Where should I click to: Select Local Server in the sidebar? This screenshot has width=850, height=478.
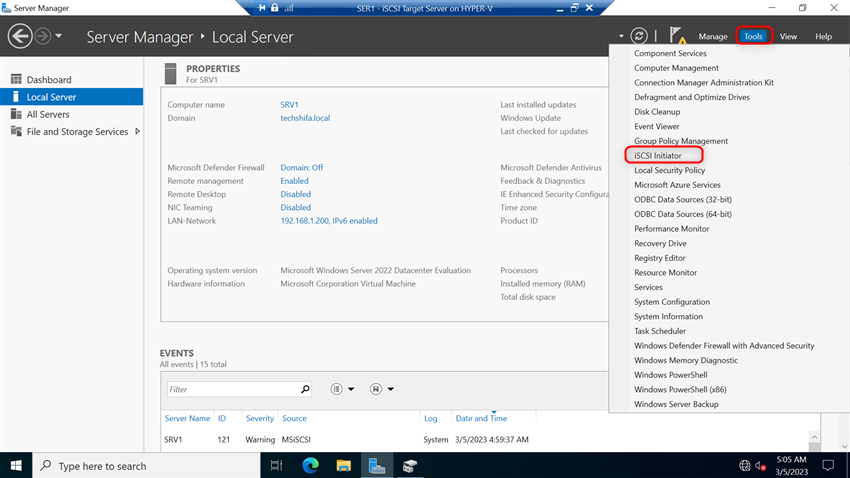[72, 97]
